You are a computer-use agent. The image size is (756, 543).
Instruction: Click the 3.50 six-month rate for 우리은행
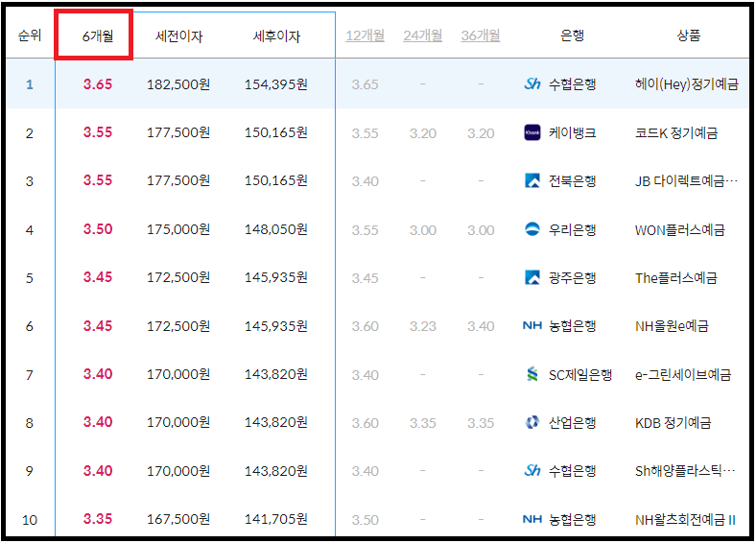98,228
